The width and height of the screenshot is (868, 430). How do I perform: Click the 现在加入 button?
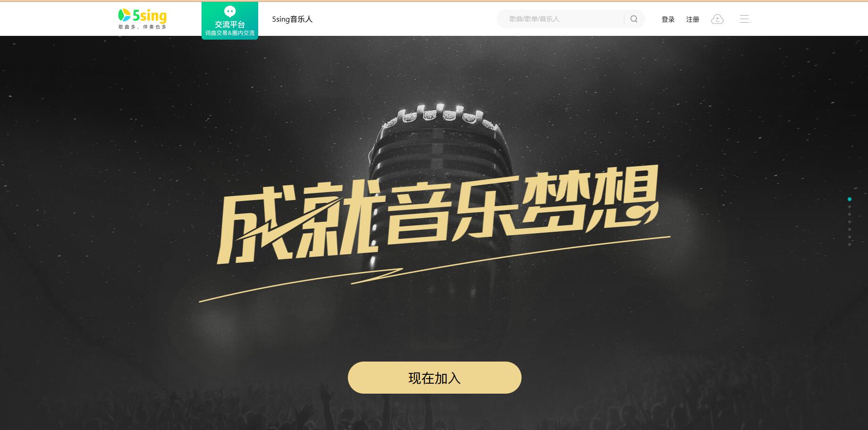tap(434, 378)
